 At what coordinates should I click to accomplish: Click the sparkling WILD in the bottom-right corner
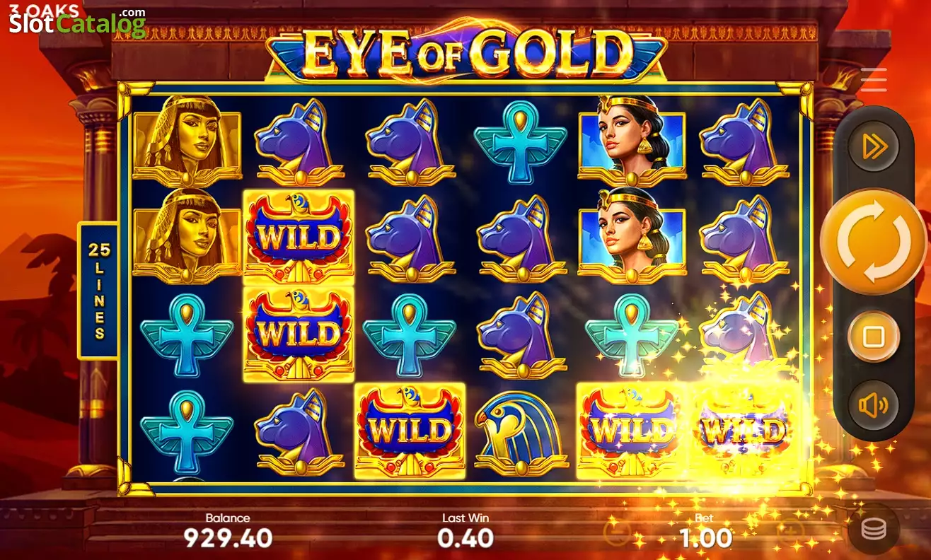[743, 431]
